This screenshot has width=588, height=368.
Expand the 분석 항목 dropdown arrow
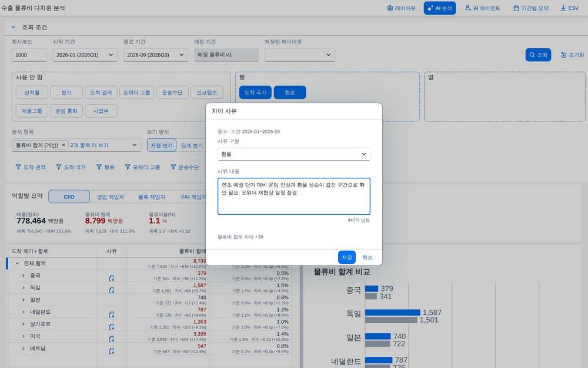pyautogui.click(x=134, y=145)
